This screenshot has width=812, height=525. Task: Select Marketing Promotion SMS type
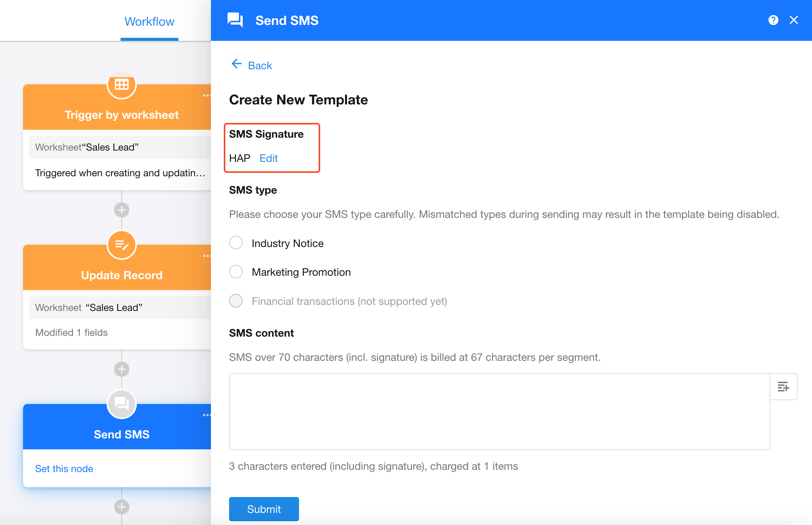[x=236, y=272]
